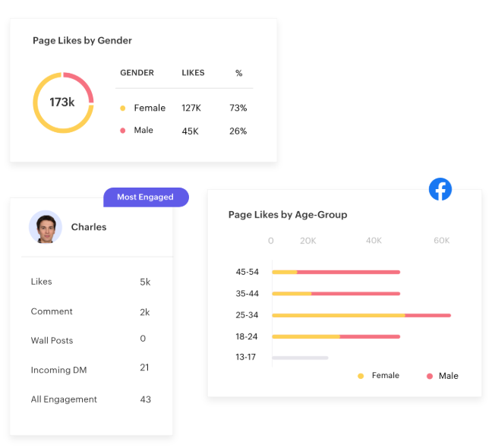Click the 35-44 age group bar
The height and width of the screenshot is (448, 495).
[336, 294]
